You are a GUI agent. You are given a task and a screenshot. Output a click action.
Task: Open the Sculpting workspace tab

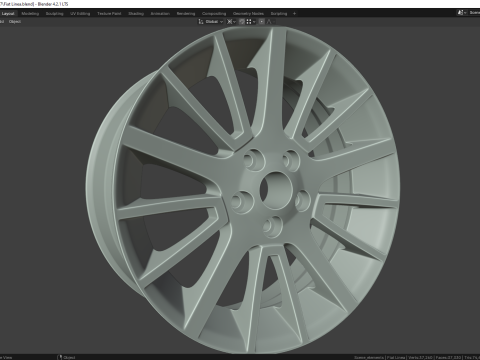[54, 14]
